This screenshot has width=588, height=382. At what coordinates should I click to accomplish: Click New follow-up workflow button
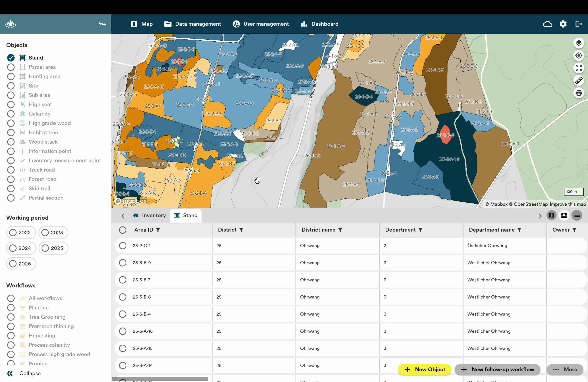497,369
